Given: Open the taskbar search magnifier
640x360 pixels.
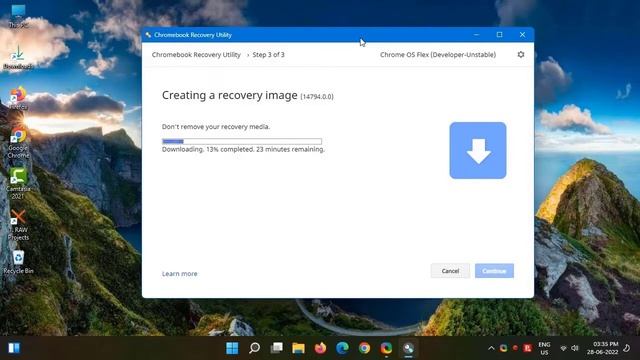Looking at the screenshot, I should click(x=254, y=348).
